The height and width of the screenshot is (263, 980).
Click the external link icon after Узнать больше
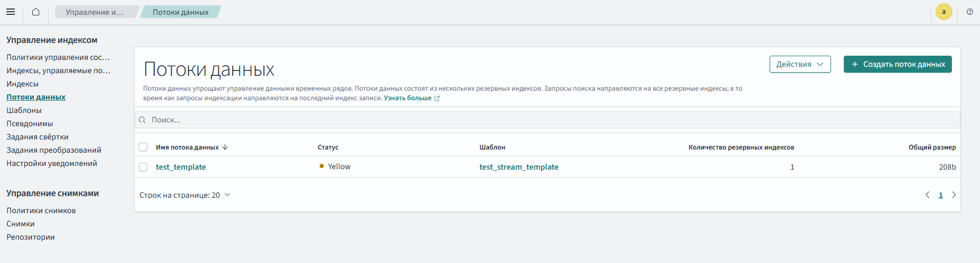[x=437, y=98]
